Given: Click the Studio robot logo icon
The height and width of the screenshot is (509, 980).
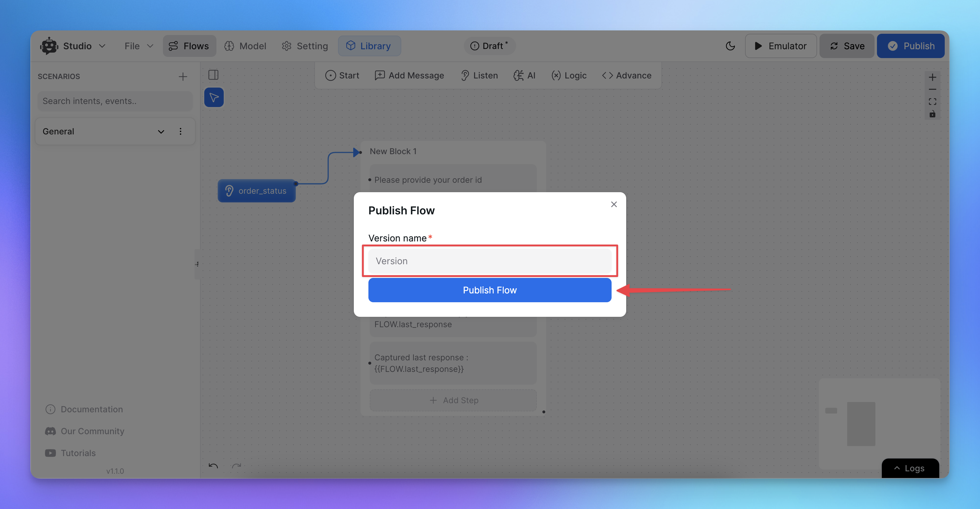Looking at the screenshot, I should click(49, 46).
